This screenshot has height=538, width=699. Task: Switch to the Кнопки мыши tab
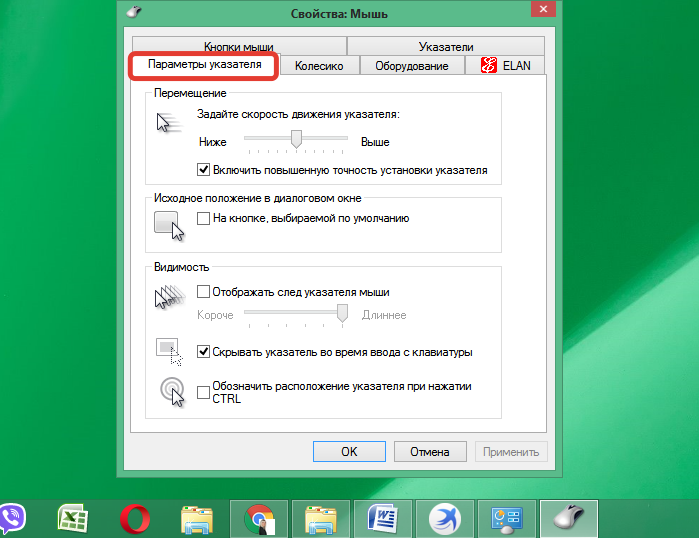point(239,46)
